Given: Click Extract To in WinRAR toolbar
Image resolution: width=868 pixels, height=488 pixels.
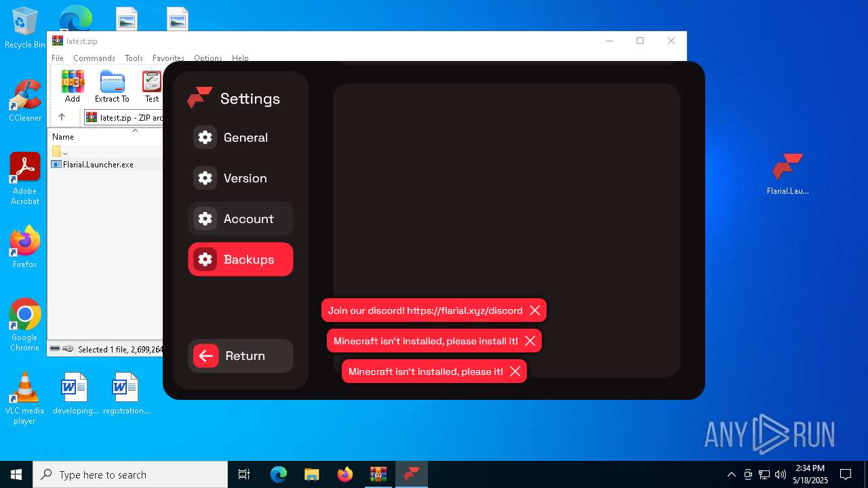Looking at the screenshot, I should tap(112, 86).
